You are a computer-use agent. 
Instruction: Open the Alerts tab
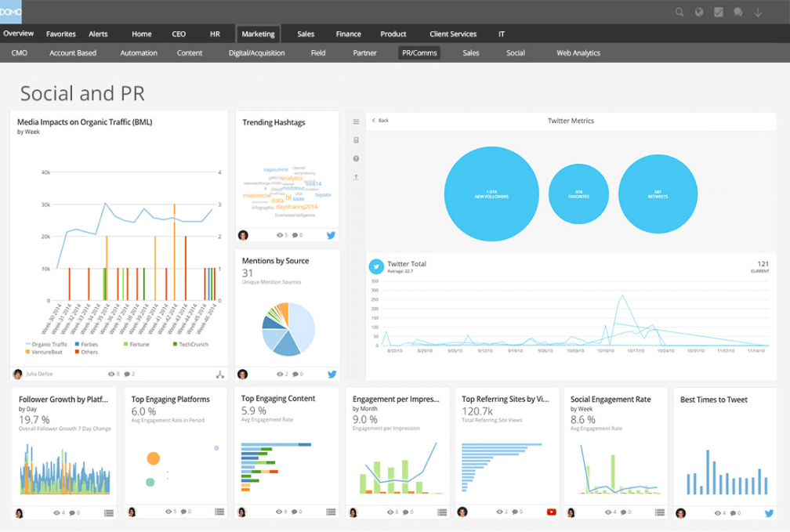point(98,34)
